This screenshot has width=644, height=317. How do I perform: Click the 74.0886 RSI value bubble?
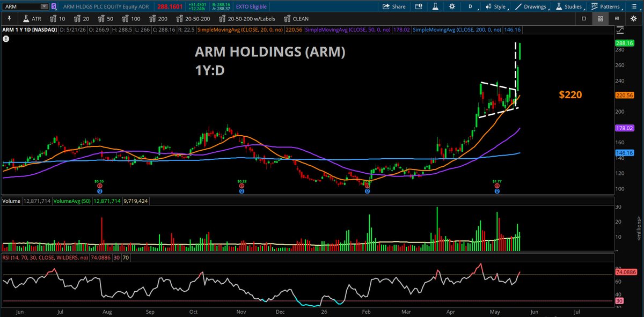click(625, 272)
